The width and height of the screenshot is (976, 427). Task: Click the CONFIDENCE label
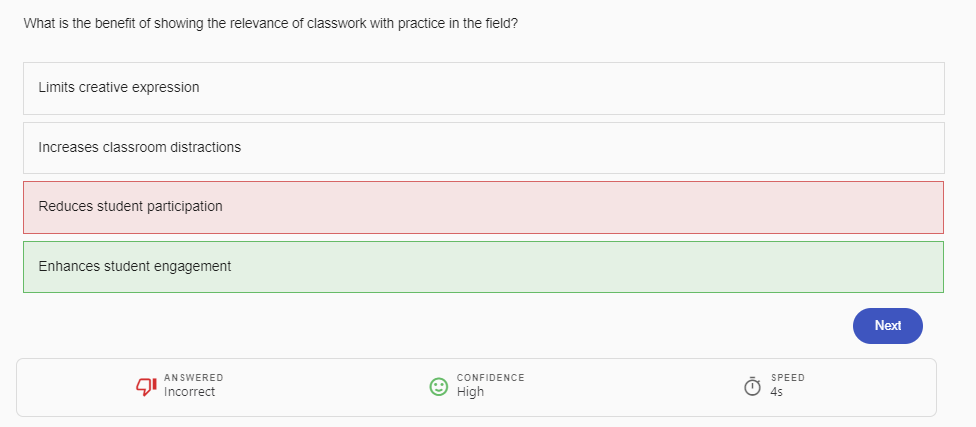[x=490, y=377]
